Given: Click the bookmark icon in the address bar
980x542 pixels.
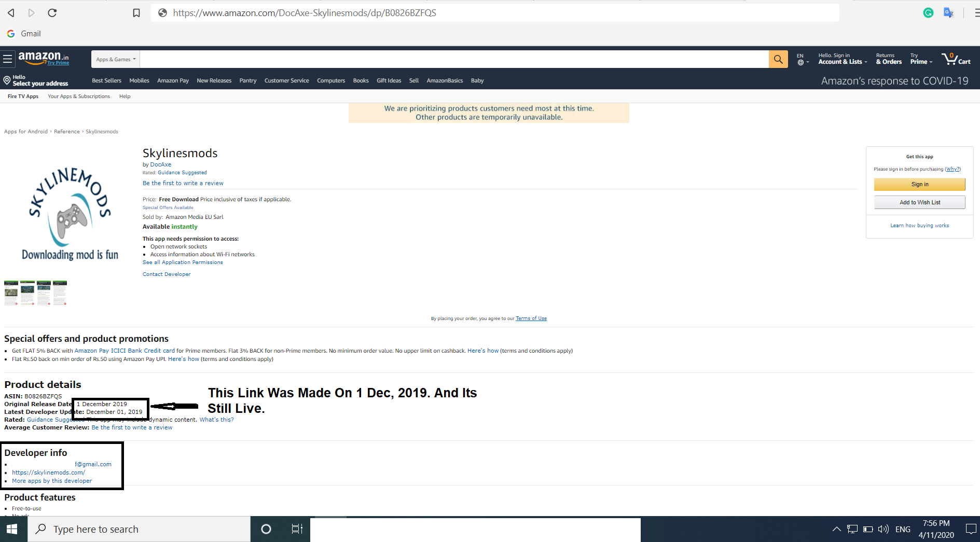Looking at the screenshot, I should pyautogui.click(x=136, y=12).
